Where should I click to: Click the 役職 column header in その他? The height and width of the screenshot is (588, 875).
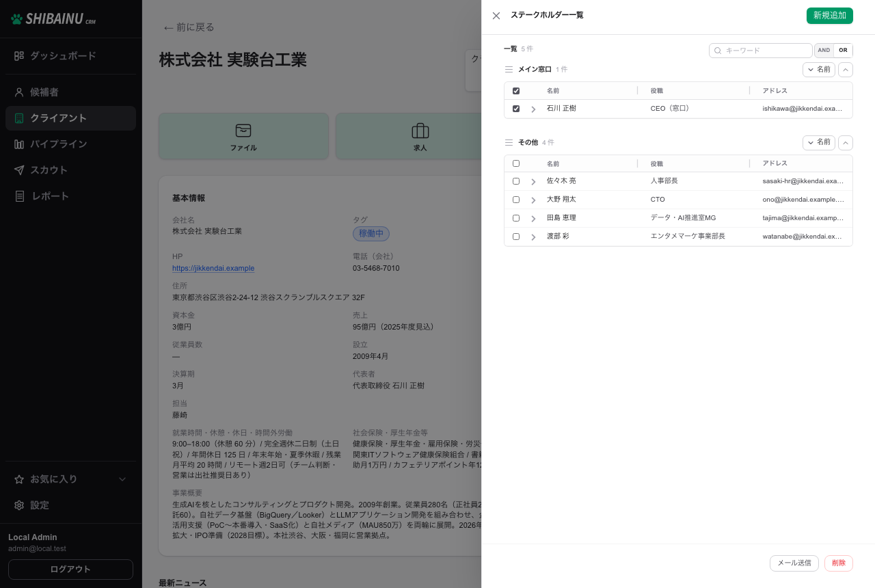point(693,164)
